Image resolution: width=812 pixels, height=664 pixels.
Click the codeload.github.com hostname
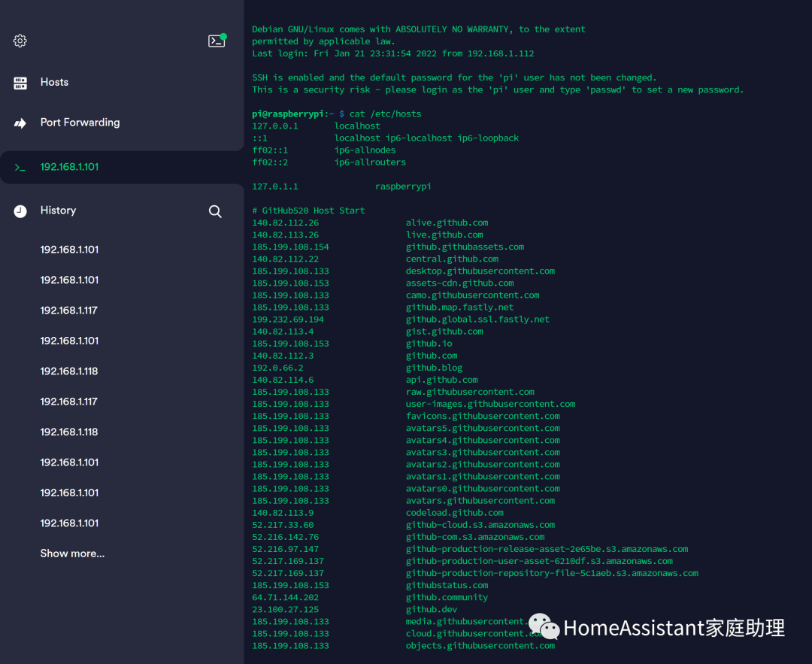pyautogui.click(x=455, y=513)
